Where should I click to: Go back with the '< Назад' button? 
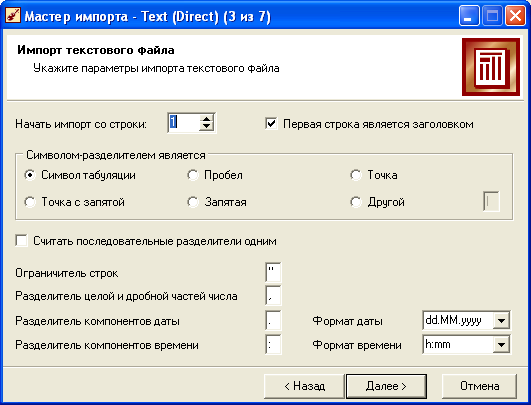click(304, 386)
